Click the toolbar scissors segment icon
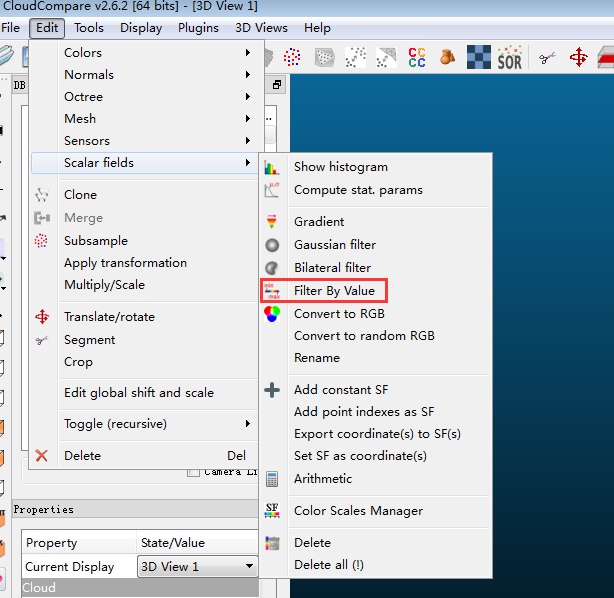Viewport: 614px width, 598px height. pyautogui.click(x=547, y=58)
